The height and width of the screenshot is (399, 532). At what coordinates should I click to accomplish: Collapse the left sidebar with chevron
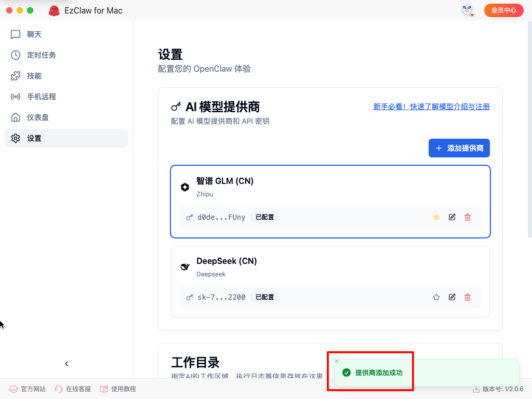point(66,364)
